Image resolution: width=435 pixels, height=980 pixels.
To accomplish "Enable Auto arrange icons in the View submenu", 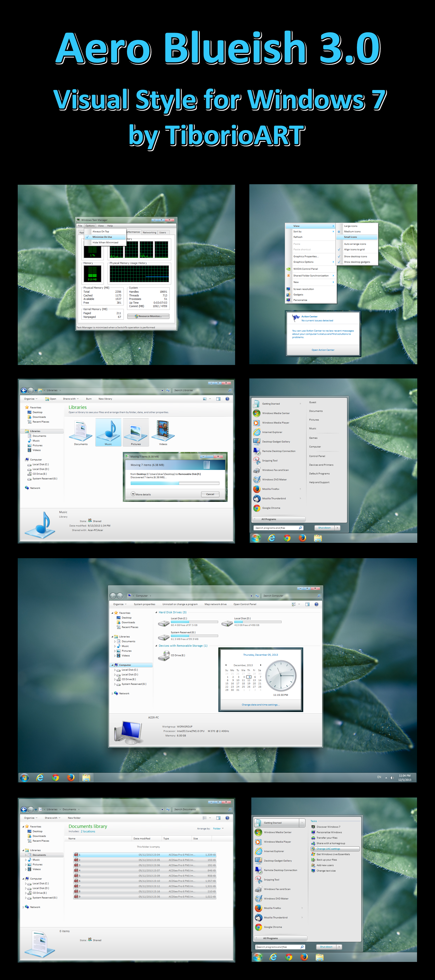I will click(357, 244).
